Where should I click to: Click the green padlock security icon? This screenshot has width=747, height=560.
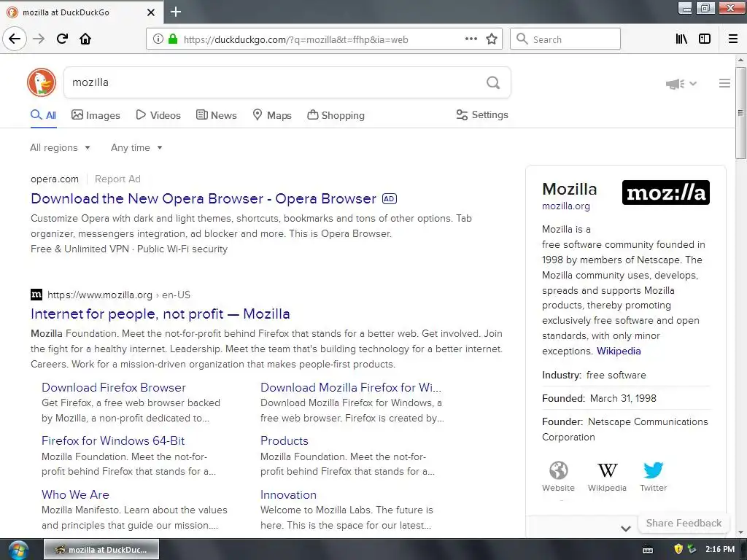click(173, 39)
